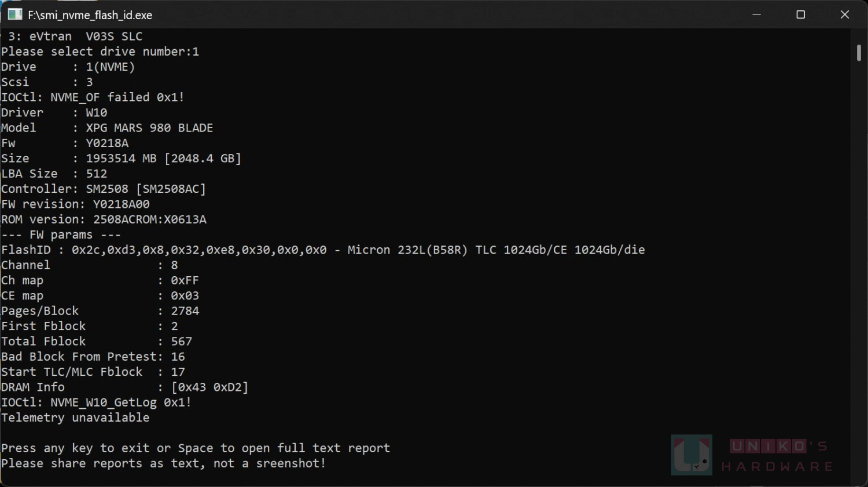
Task: Click the DRAM Info value [0x43 0xD2]
Action: tap(209, 387)
